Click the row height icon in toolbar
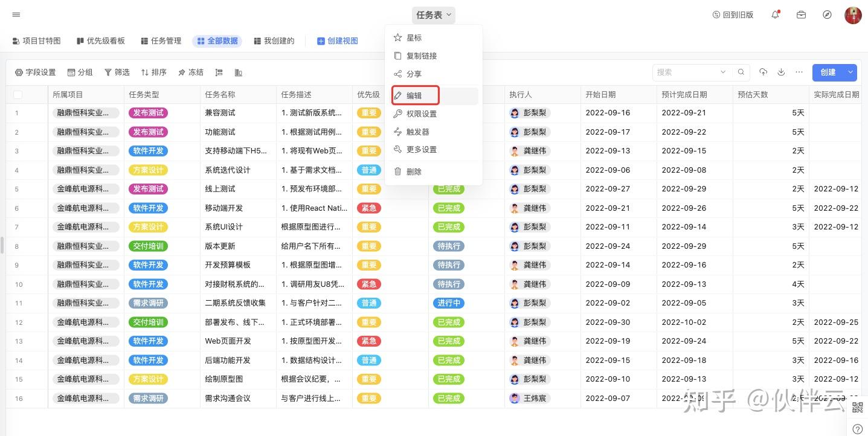 pyautogui.click(x=219, y=72)
